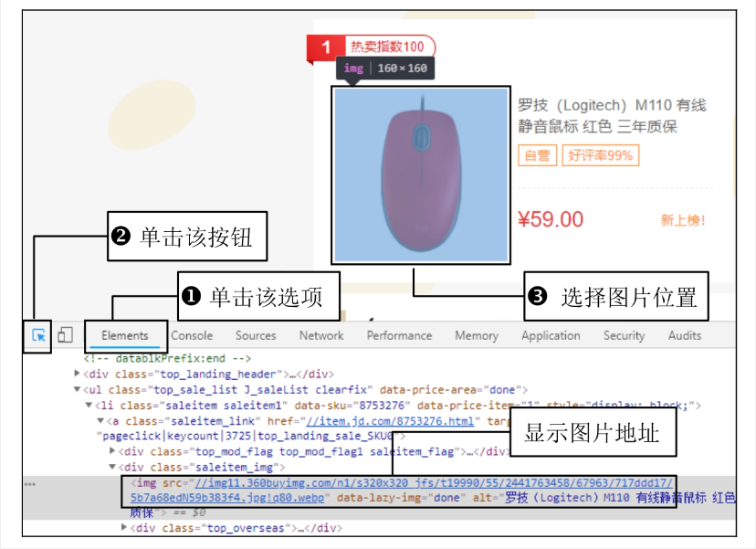Click the three-dot gutter icon beside img row
The height and width of the screenshot is (549, 756).
click(x=30, y=484)
